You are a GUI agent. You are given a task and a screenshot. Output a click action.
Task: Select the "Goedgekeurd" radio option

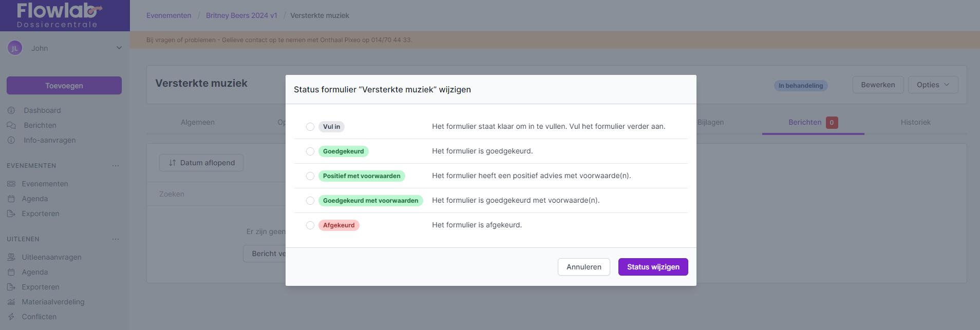310,151
